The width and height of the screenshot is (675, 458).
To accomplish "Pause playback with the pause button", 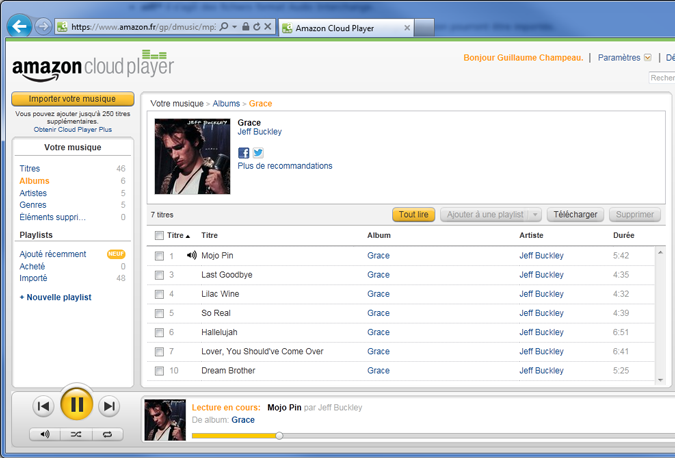I will point(76,405).
